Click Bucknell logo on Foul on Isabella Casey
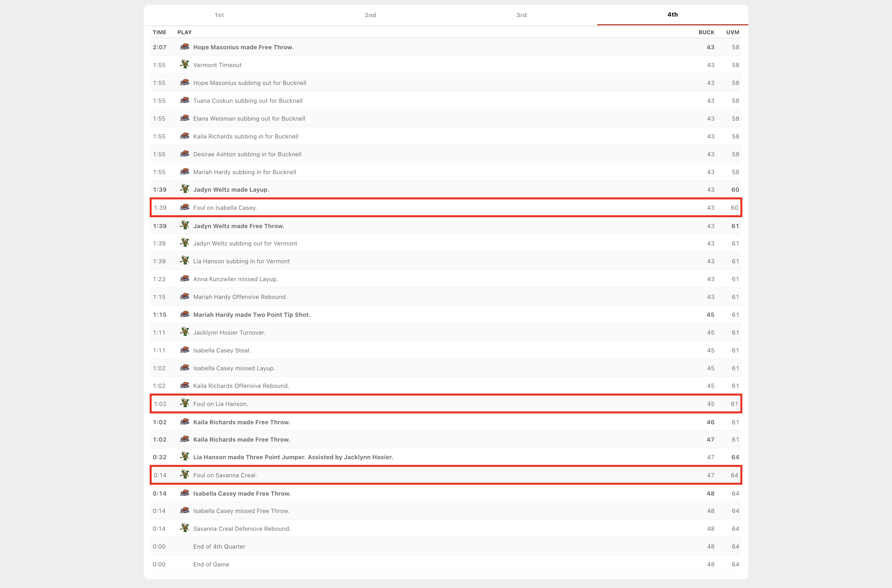892x588 pixels. pos(184,207)
